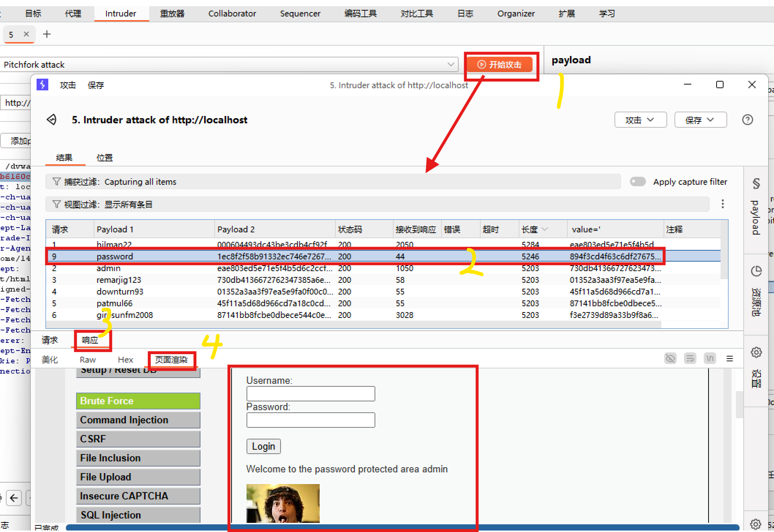Toggle the hide non-printable eye icon
This screenshot has width=774, height=532.
click(x=670, y=358)
